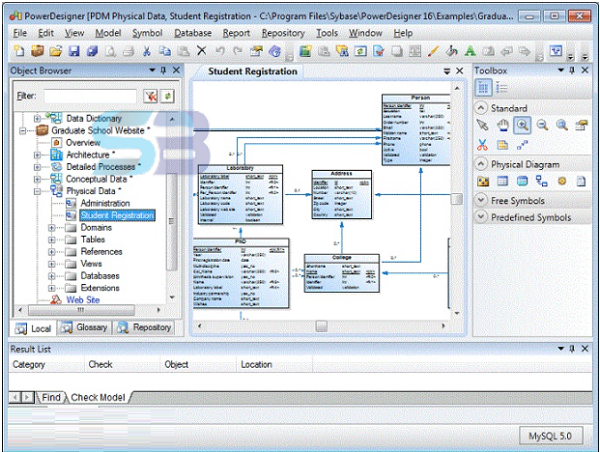
Task: Click the green letter A text icon
Action: (470, 51)
